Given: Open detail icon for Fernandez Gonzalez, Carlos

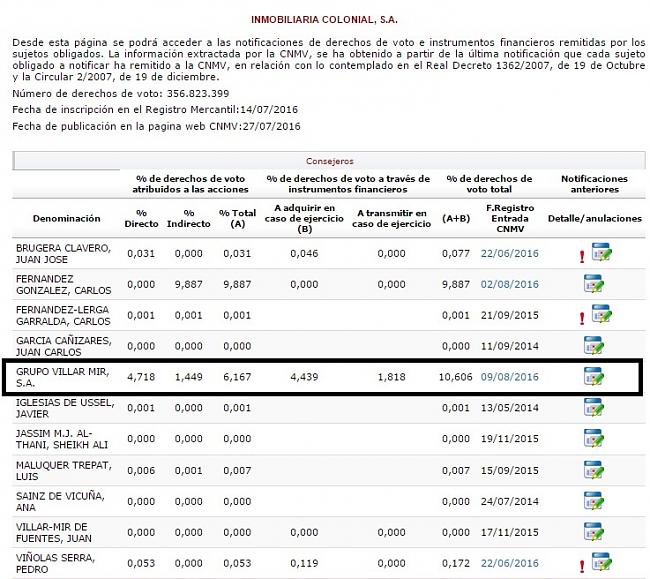Looking at the screenshot, I should 594,283.
